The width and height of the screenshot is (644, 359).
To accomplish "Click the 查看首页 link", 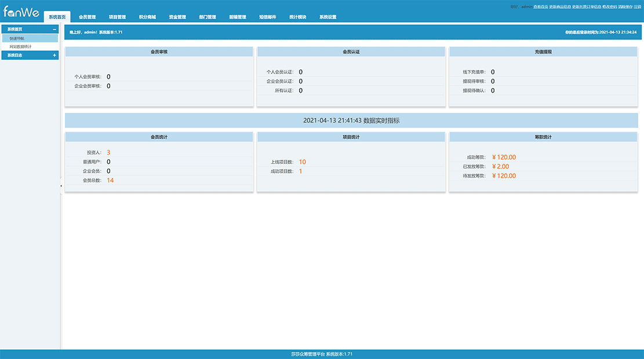I will point(541,6).
